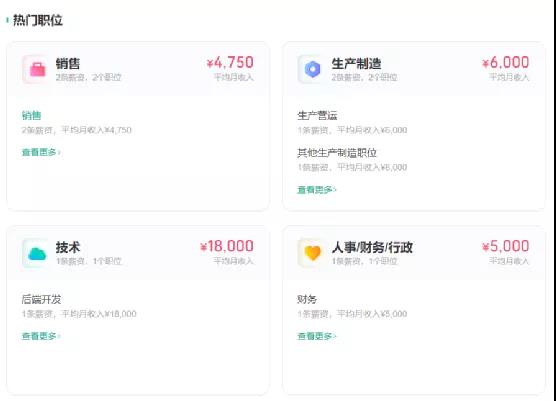
Task: Click the ¥4,750 average salary figure
Action: tap(230, 62)
